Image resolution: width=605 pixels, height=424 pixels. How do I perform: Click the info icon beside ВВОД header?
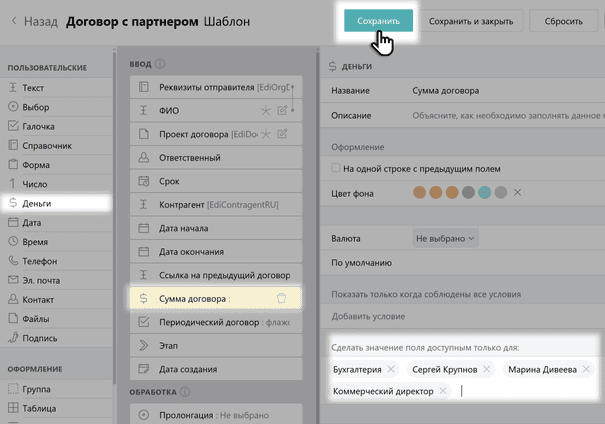pos(161,64)
